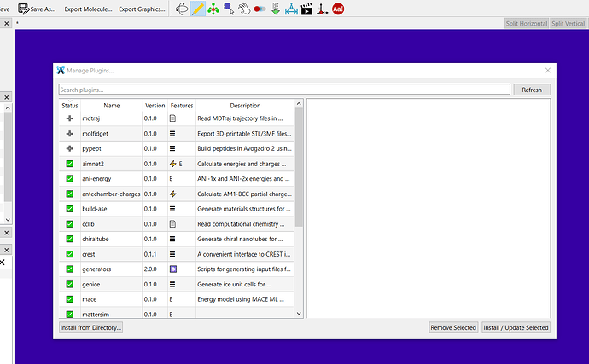This screenshot has width=589, height=364.
Task: Click the lightning feature icon for aimnet2
Action: pyautogui.click(x=172, y=164)
